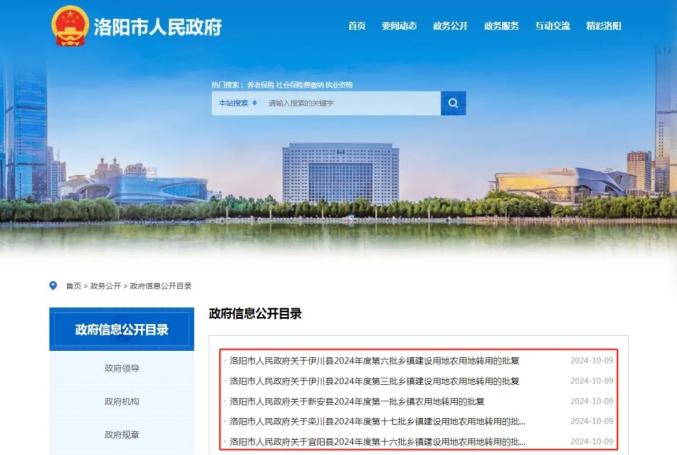Open the 要闻动态 navigation item

(x=399, y=26)
